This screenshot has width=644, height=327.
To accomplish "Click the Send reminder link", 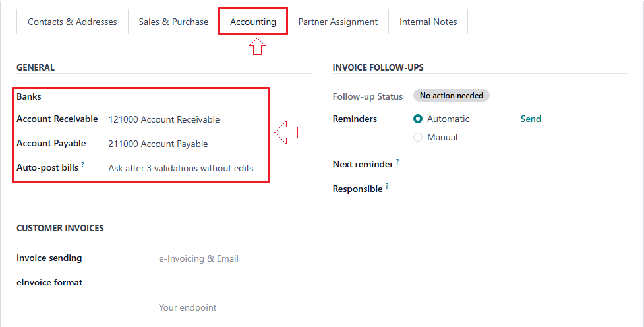I will 531,119.
